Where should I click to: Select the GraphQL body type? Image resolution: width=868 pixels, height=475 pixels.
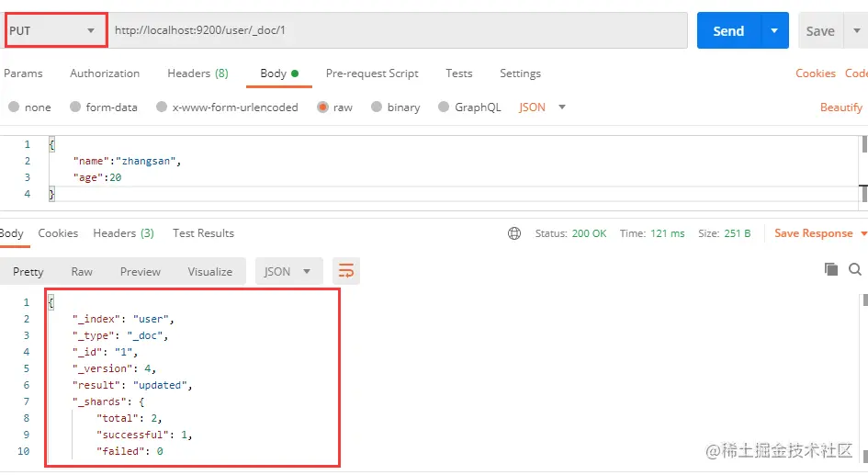click(x=469, y=107)
